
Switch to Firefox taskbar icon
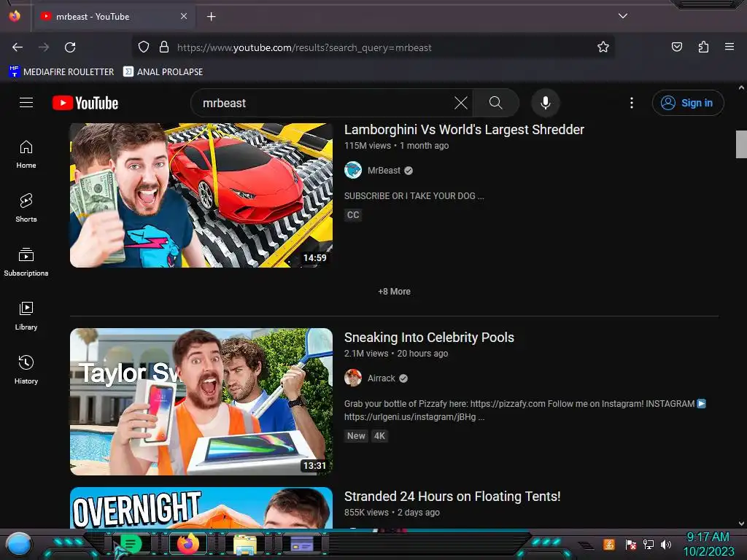188,543
